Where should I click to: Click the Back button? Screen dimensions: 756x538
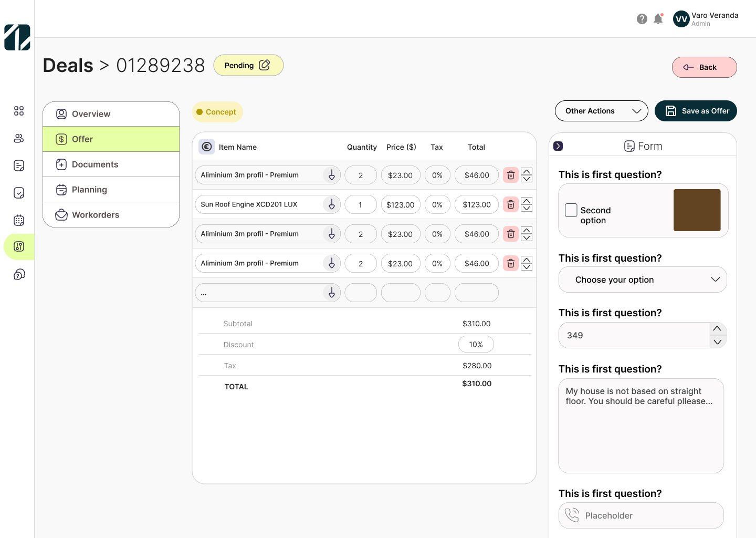(x=704, y=67)
